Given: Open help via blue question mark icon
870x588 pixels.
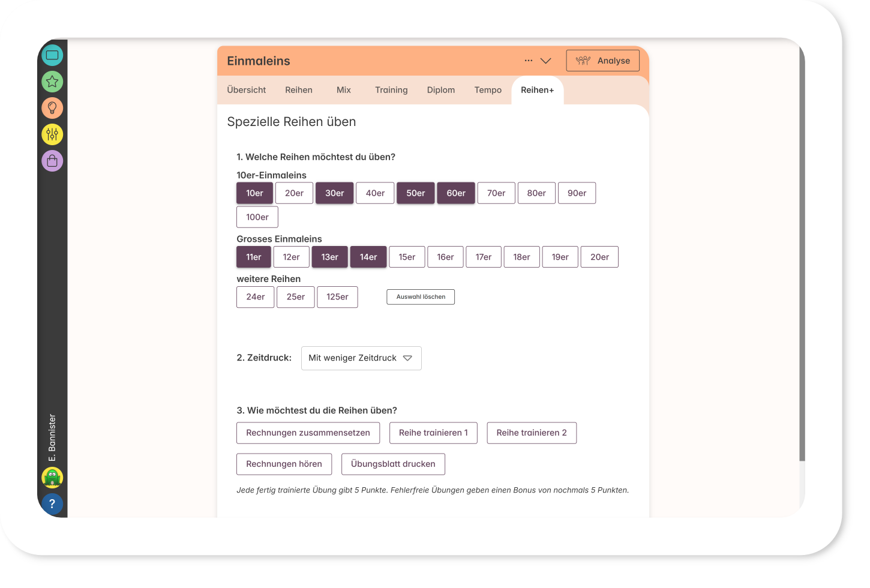Looking at the screenshot, I should [x=52, y=504].
